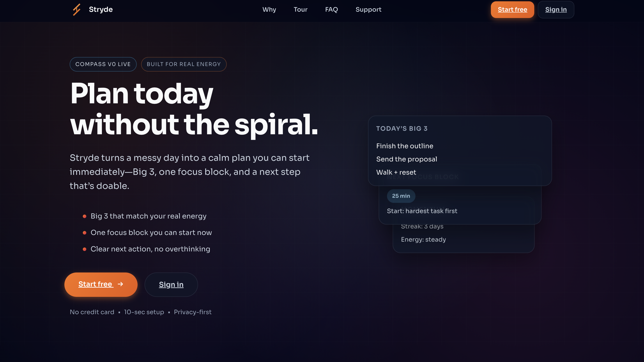Open the Why section from the navigation
This screenshot has width=644, height=362.
269,9
